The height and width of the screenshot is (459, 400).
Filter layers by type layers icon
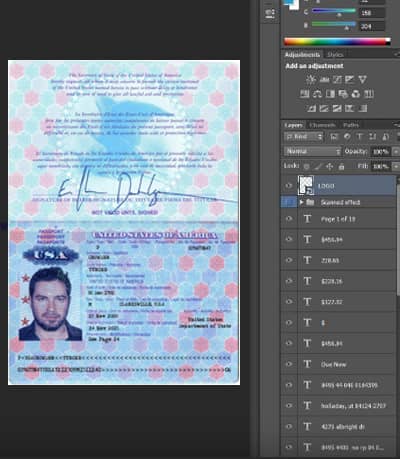360,137
